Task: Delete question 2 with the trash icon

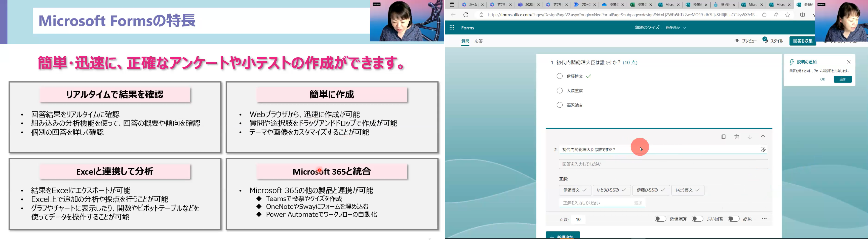Action: point(737,137)
